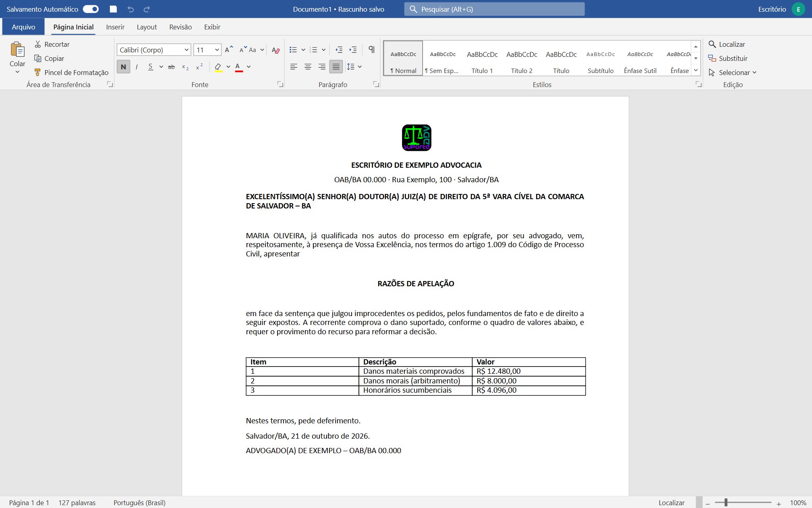Viewport: 812px width, 508px height.
Task: Toggle underline S button
Action: pyautogui.click(x=151, y=67)
